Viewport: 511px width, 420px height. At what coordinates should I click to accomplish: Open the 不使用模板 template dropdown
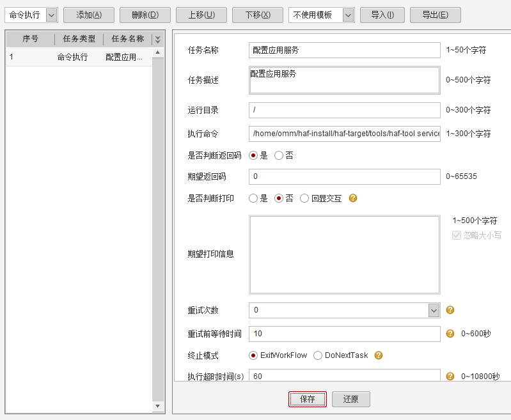coord(349,15)
